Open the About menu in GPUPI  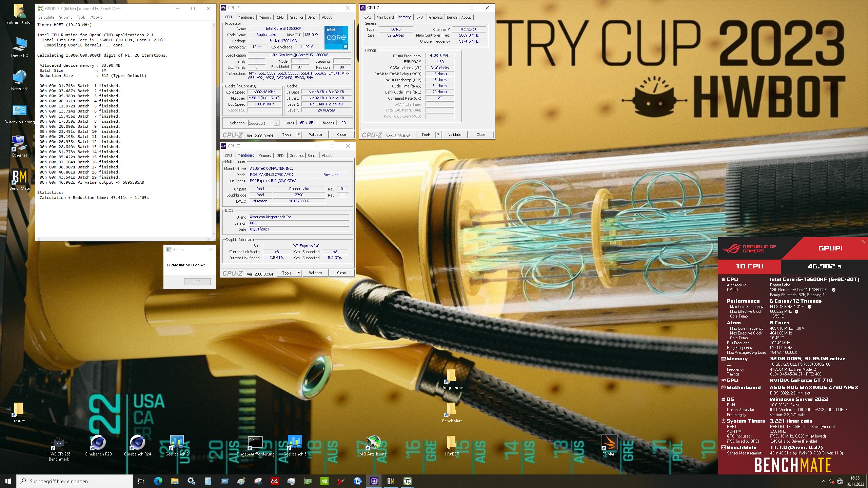96,17
